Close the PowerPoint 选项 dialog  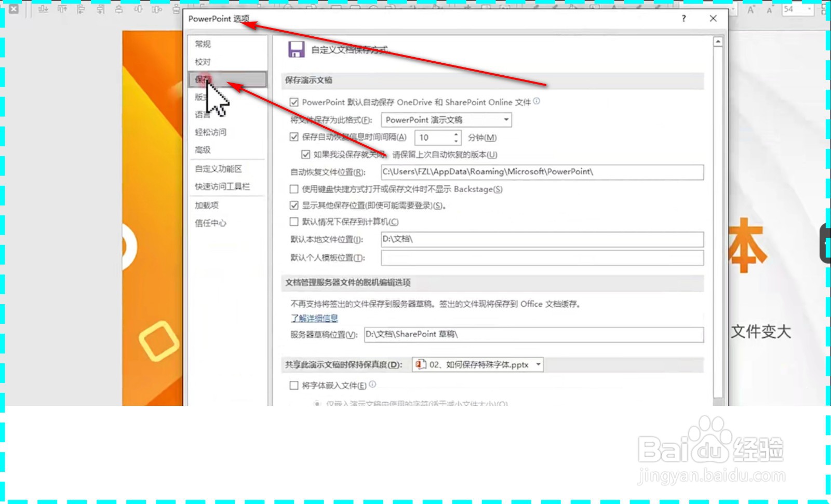pyautogui.click(x=713, y=19)
